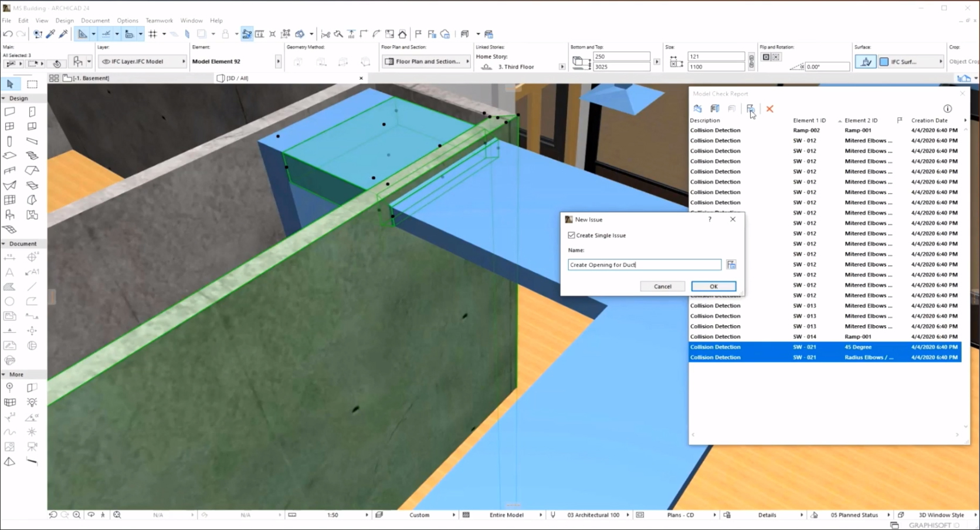980x530 pixels.
Task: Collapse the More toolbox section
Action: tap(4, 374)
